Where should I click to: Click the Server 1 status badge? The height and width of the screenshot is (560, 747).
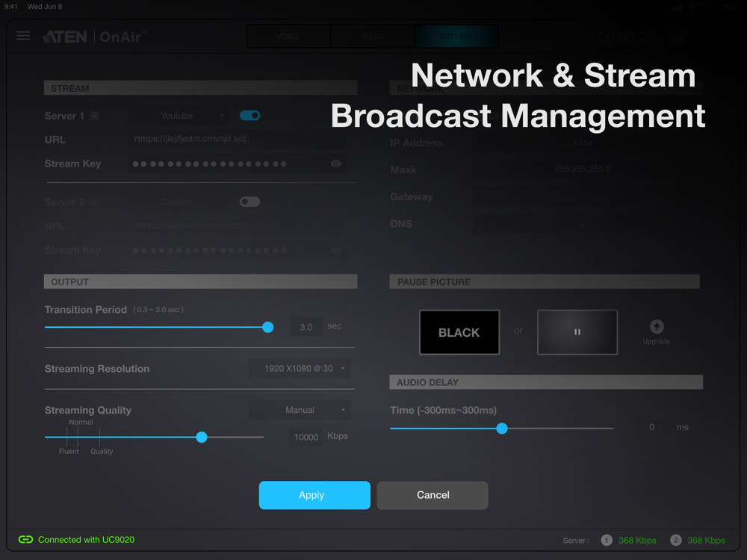point(606,540)
